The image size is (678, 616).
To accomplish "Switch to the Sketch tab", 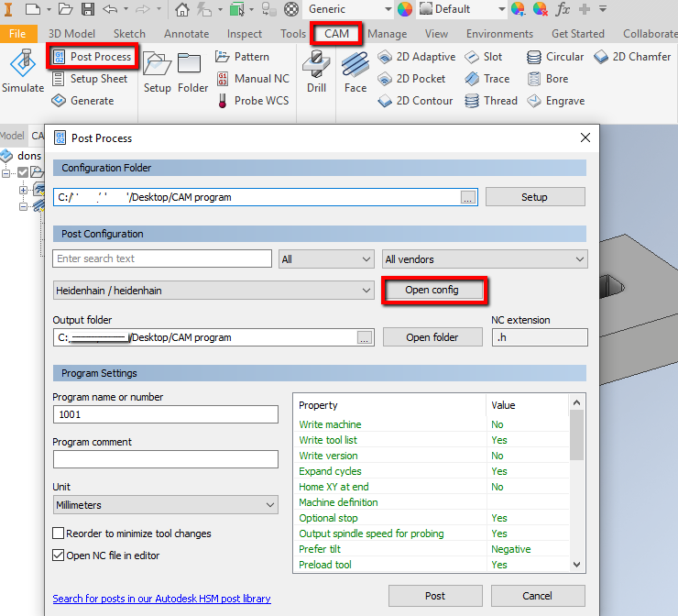I will coord(129,34).
